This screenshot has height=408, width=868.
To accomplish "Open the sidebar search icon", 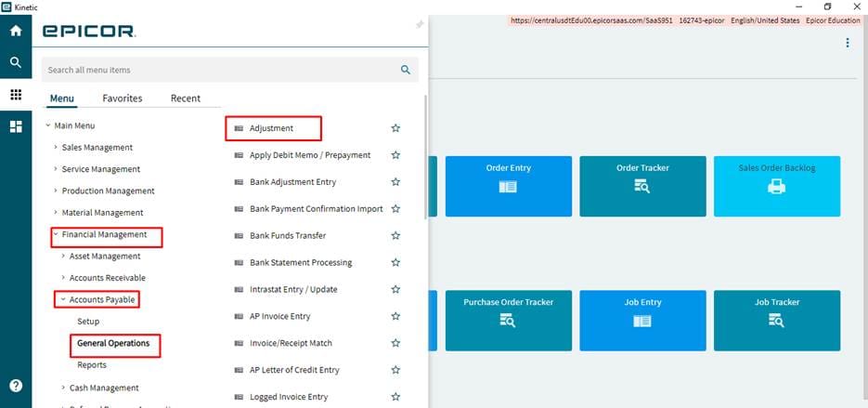I will (x=16, y=62).
